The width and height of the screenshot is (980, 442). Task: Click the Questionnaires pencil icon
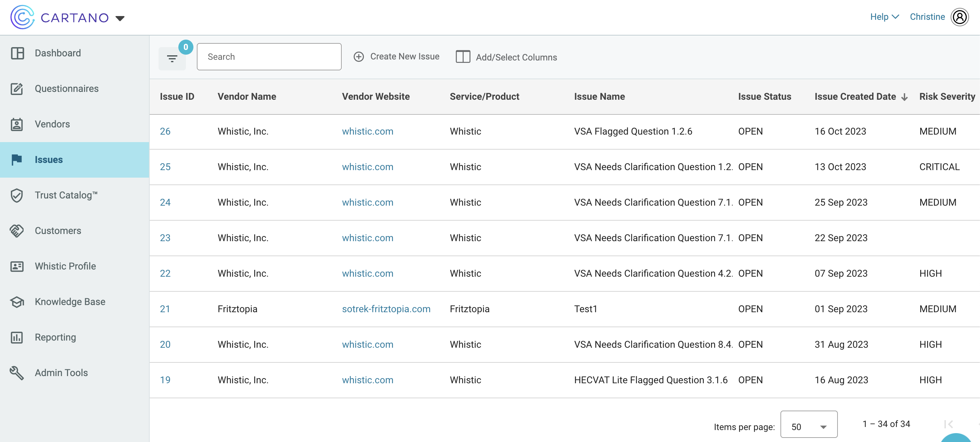point(17,88)
